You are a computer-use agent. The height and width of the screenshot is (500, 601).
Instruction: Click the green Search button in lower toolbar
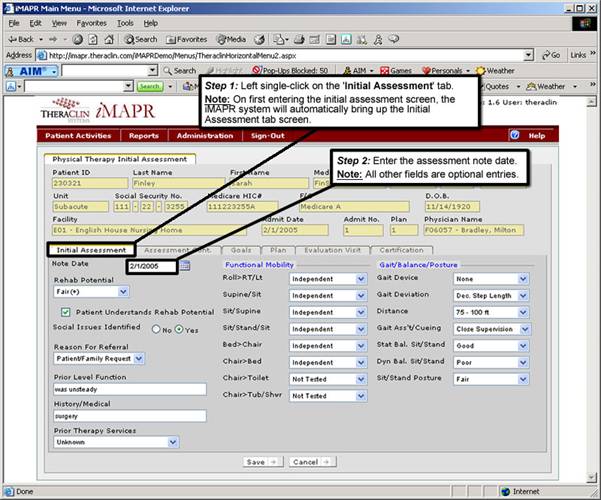coord(150,87)
